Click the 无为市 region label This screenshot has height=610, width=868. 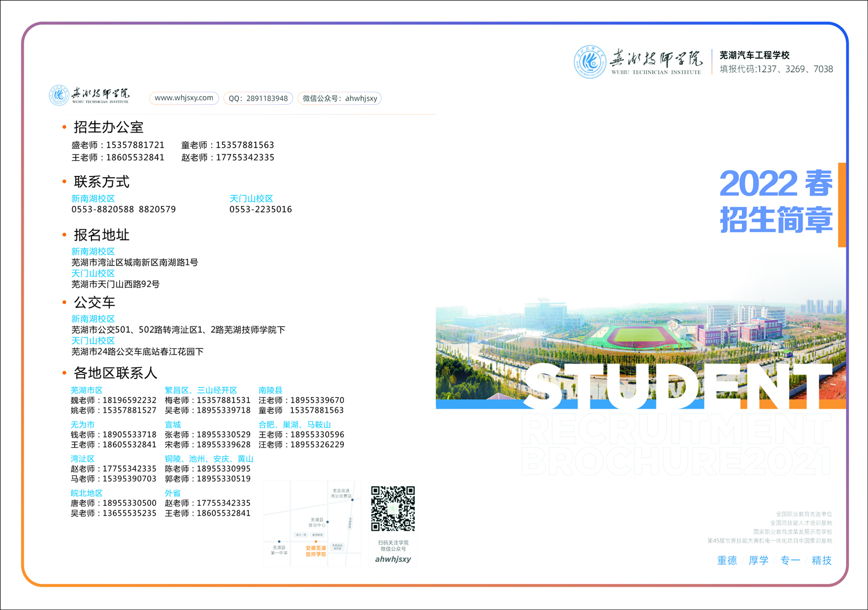tap(83, 425)
